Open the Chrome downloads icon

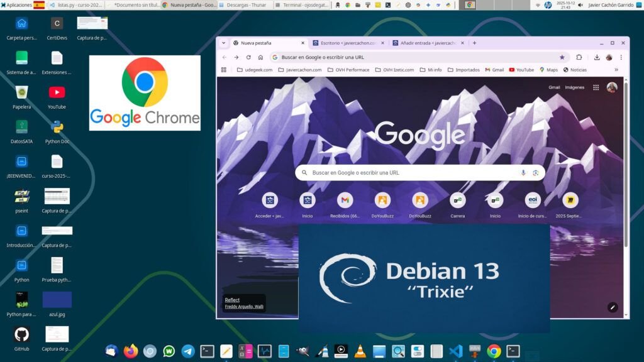click(x=597, y=57)
